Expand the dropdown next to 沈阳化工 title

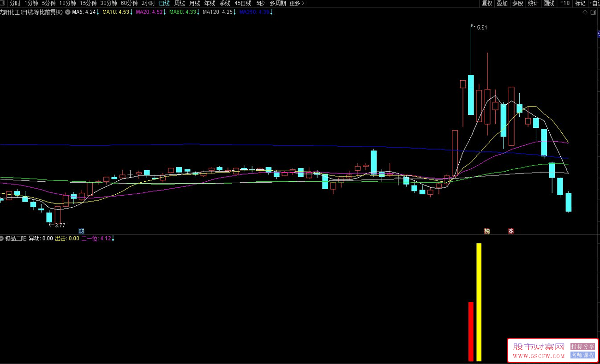pyautogui.click(x=68, y=12)
